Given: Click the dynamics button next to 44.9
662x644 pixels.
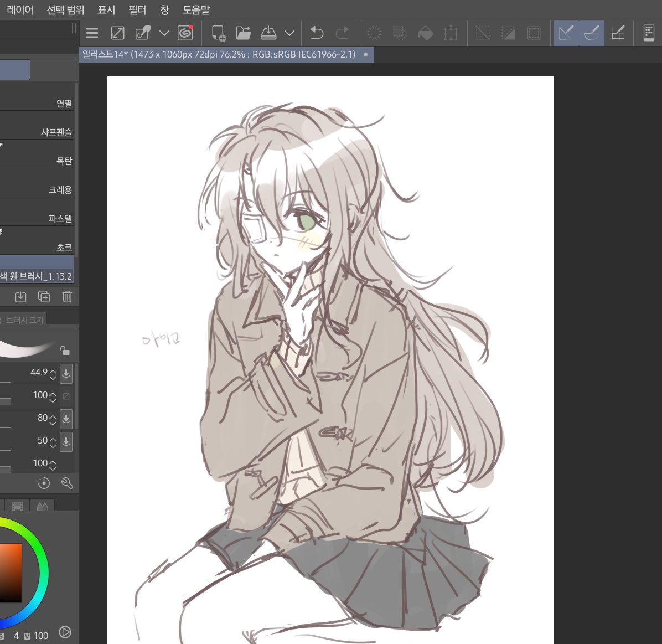Looking at the screenshot, I should click(x=66, y=374).
